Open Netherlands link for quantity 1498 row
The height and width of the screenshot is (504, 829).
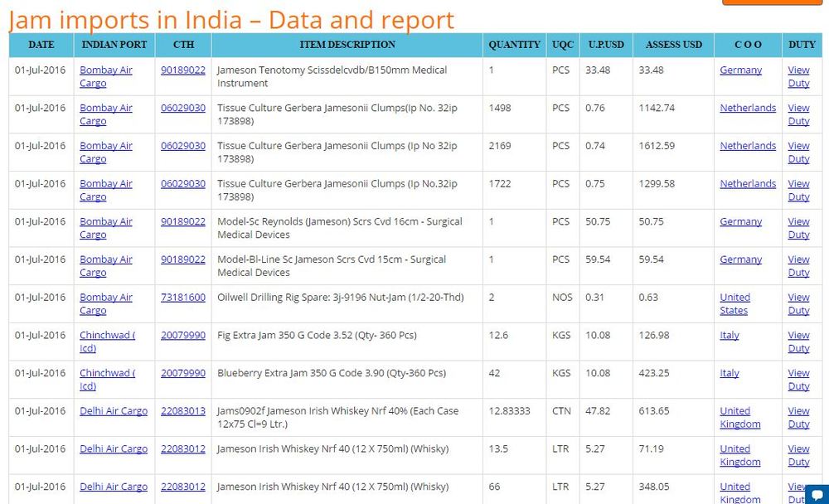coord(748,108)
